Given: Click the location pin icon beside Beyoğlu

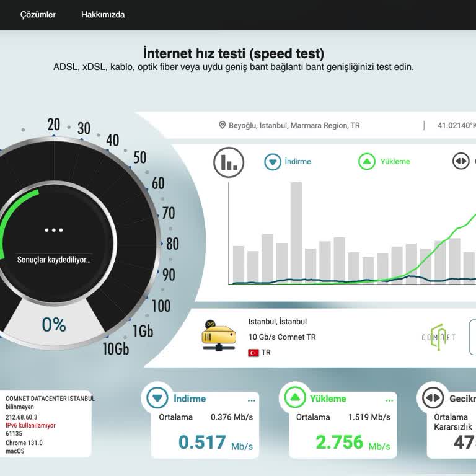Looking at the screenshot, I should (223, 125).
